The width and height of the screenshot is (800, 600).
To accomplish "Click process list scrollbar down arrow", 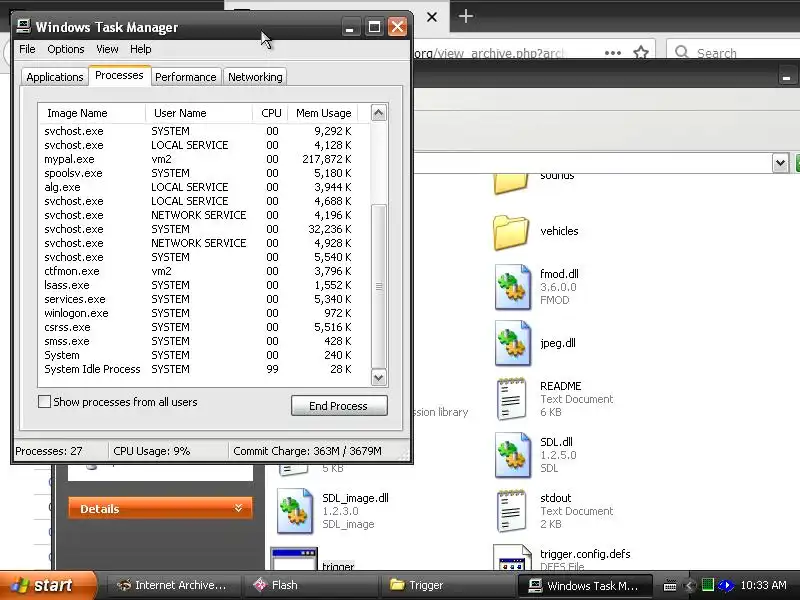I will (378, 378).
